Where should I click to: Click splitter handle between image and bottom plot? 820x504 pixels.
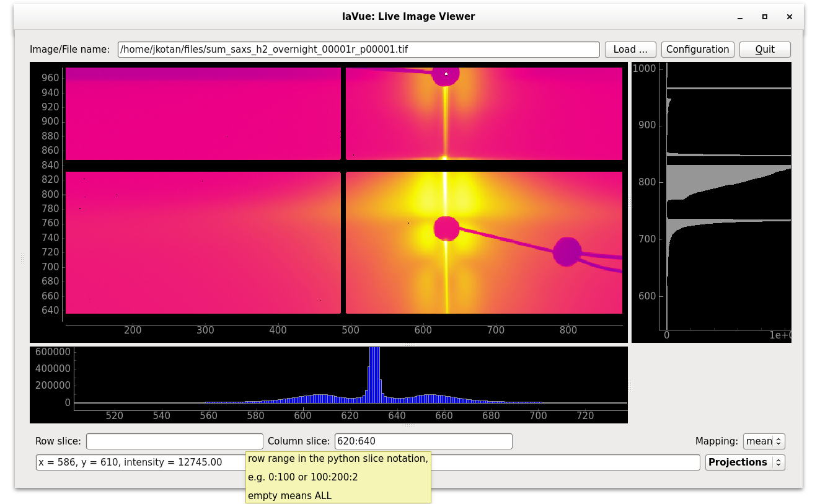tap(409, 344)
